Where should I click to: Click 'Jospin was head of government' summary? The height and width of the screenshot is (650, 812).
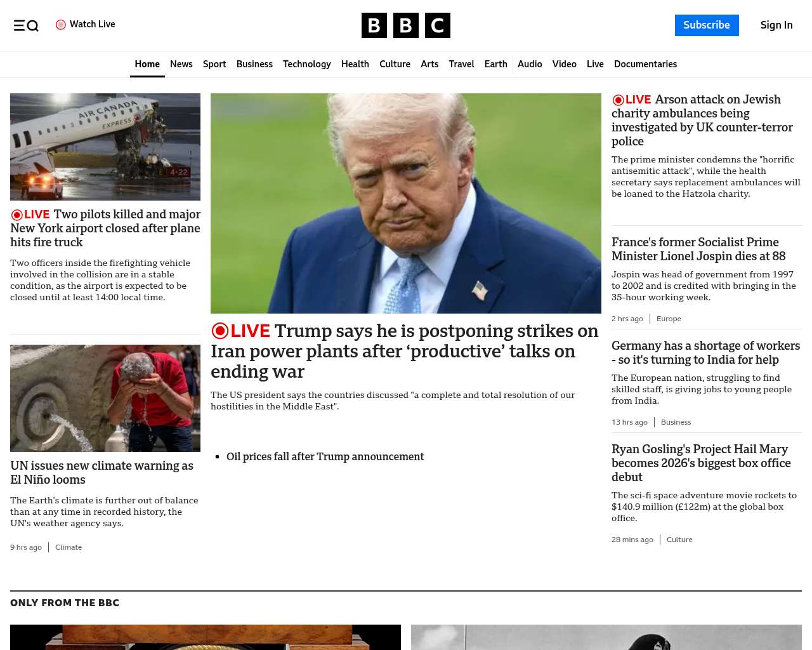pyautogui.click(x=704, y=286)
